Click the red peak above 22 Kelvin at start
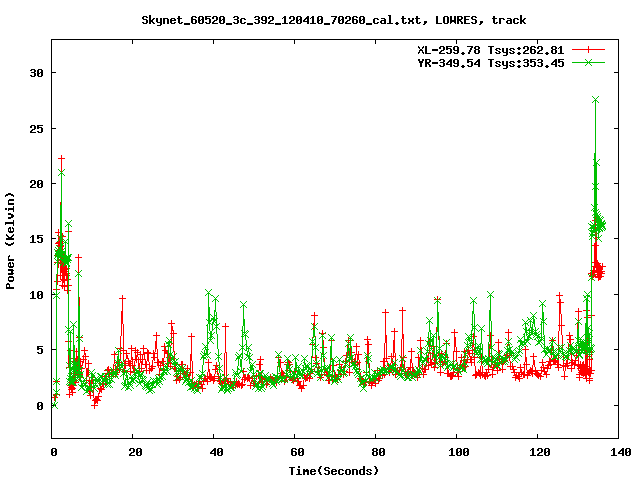The width and height of the screenshot is (640, 480). point(62,158)
